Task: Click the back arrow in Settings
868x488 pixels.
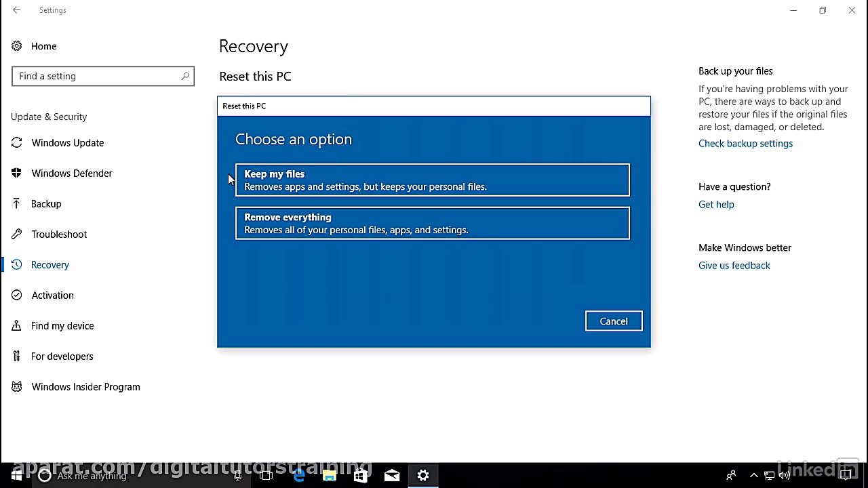Action: pyautogui.click(x=16, y=9)
